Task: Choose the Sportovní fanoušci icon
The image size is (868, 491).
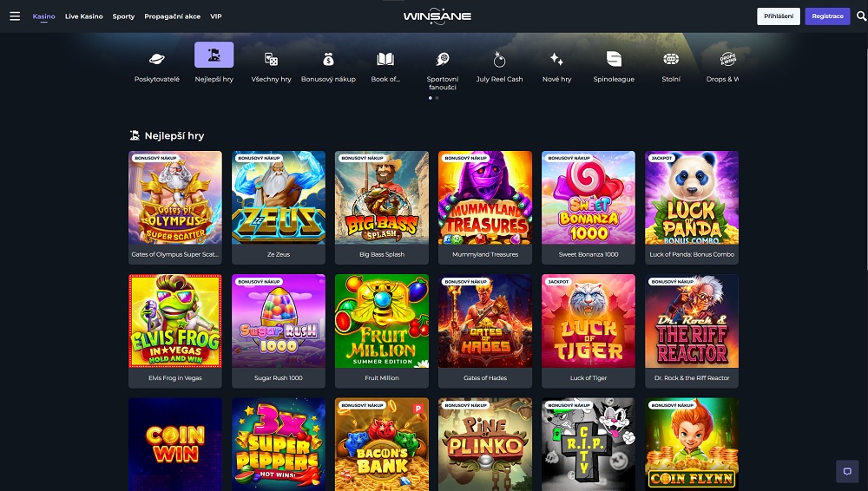Action: click(x=443, y=59)
